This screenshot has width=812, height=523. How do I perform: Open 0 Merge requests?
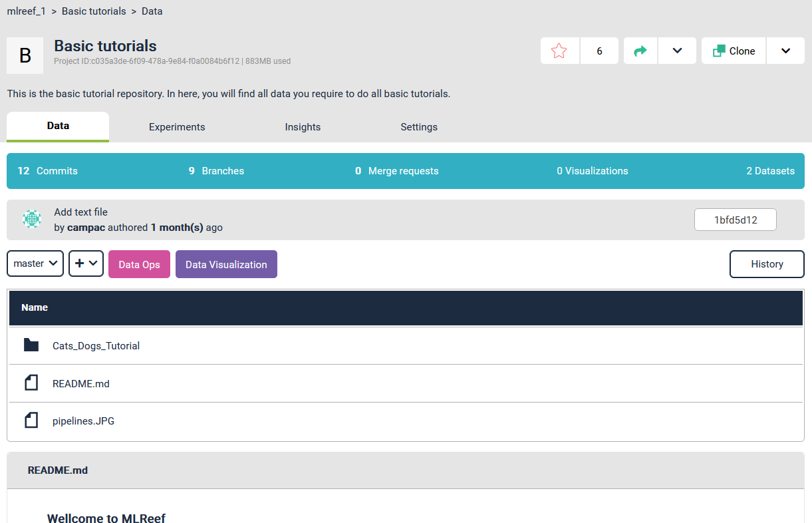click(x=397, y=171)
